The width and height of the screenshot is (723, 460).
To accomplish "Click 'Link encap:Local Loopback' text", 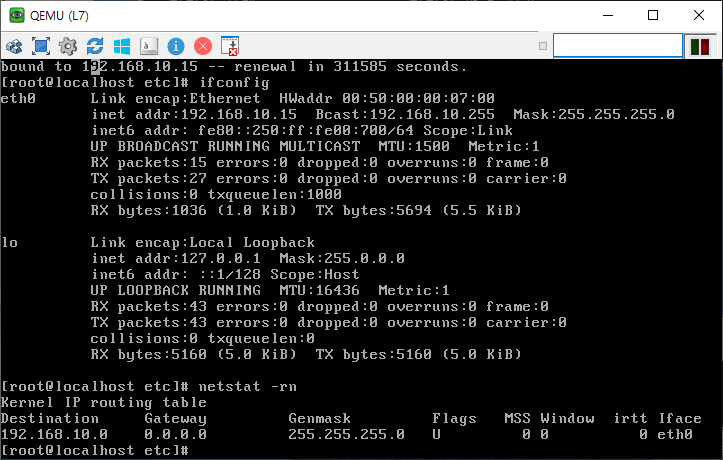I will click(x=202, y=242).
